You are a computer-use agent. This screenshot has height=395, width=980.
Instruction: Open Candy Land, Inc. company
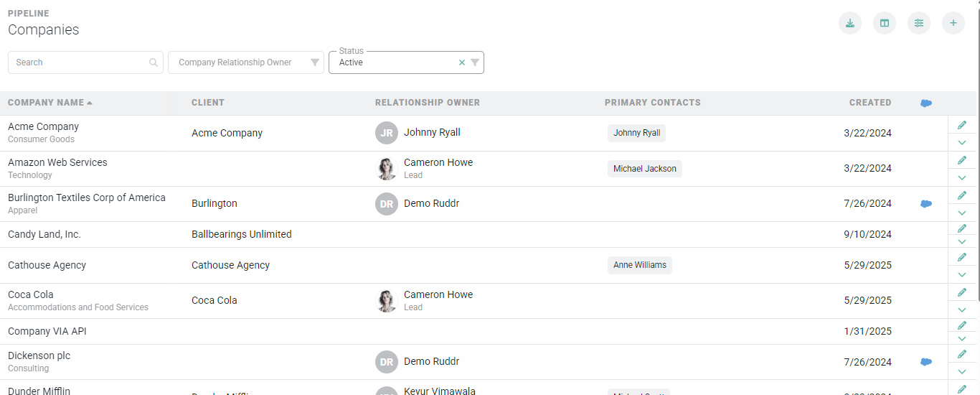click(x=44, y=234)
